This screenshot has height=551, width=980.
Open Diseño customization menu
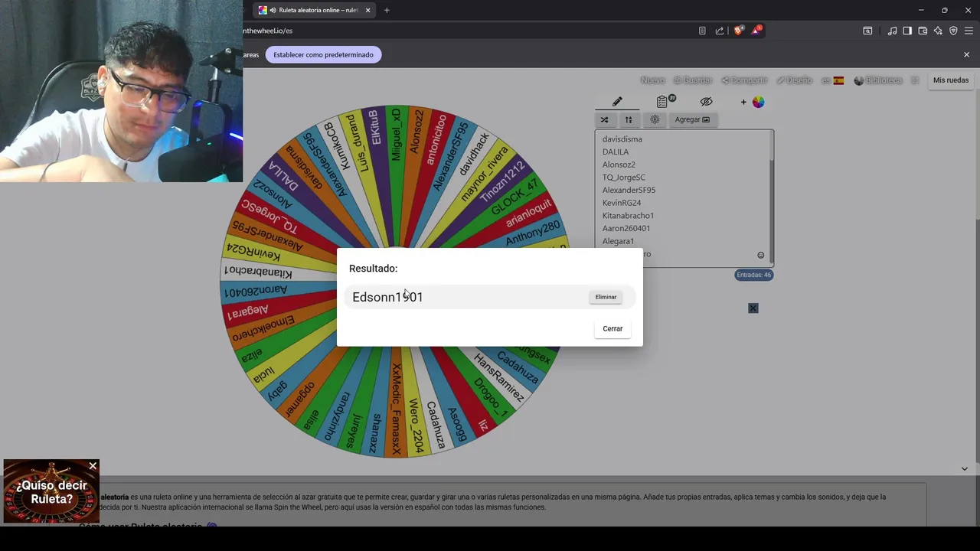(794, 80)
